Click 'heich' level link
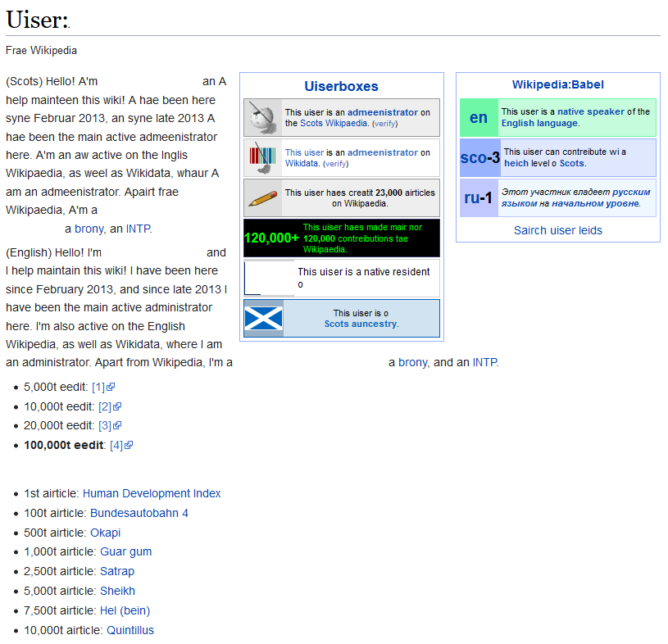This screenshot has height=644, width=668. pos(516,163)
